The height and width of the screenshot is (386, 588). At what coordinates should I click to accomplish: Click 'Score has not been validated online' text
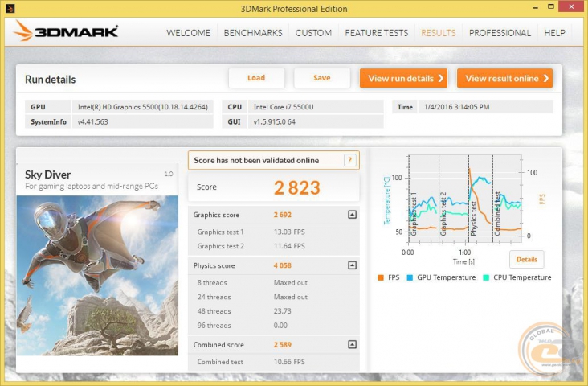pos(256,160)
